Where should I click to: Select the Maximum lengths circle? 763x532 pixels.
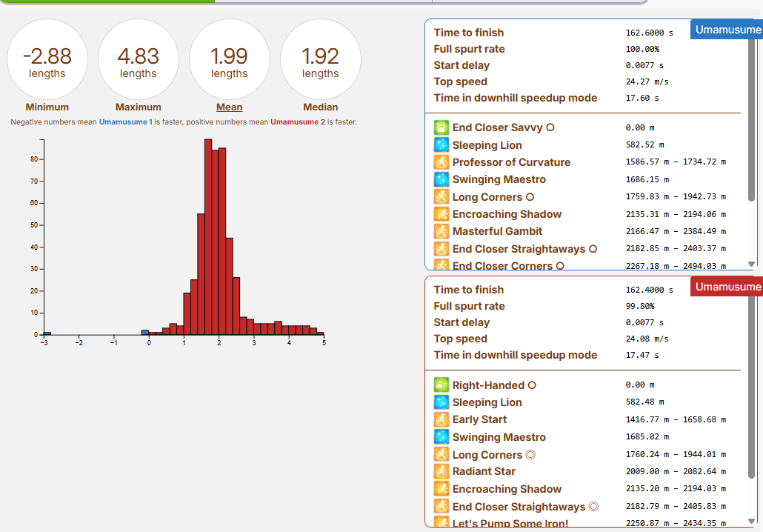[x=139, y=59]
